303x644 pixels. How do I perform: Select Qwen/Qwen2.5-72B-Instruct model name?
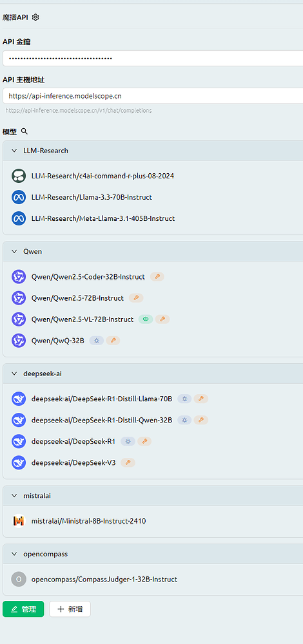coord(77,298)
